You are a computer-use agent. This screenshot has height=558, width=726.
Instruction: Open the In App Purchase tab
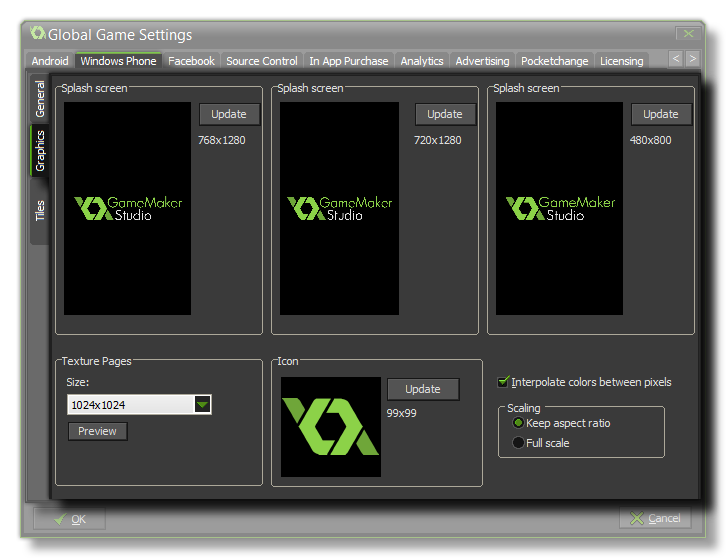coord(348,61)
